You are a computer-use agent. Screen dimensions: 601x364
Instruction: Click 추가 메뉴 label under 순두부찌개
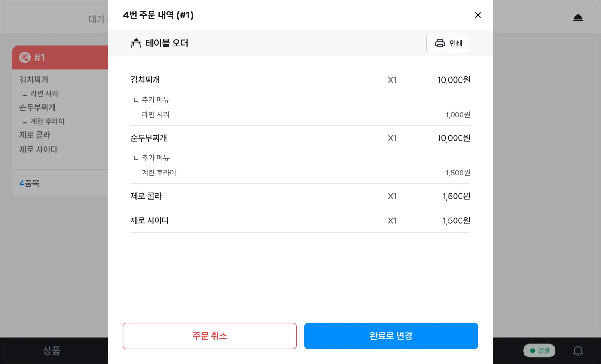(155, 158)
